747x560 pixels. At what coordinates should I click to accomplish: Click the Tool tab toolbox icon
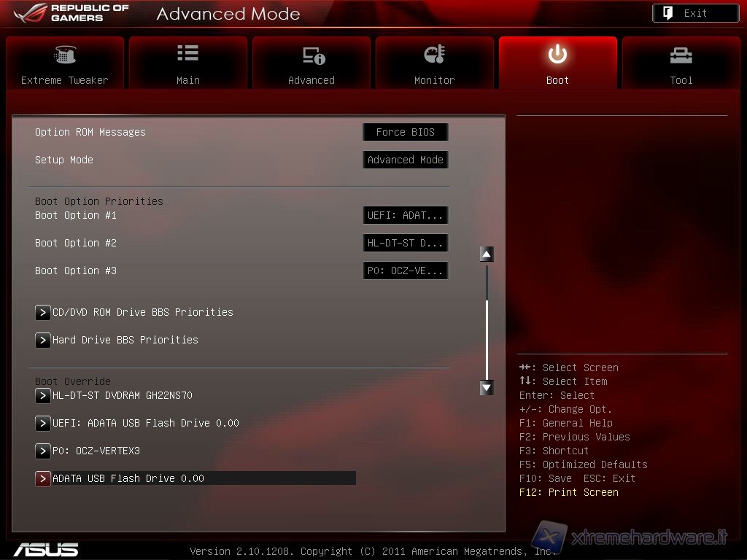click(681, 55)
